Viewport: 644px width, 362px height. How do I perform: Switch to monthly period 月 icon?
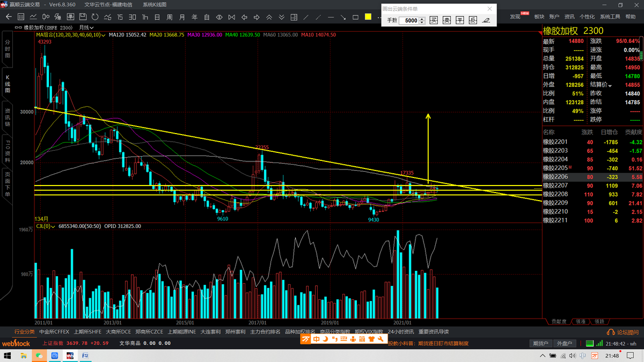(x=182, y=17)
